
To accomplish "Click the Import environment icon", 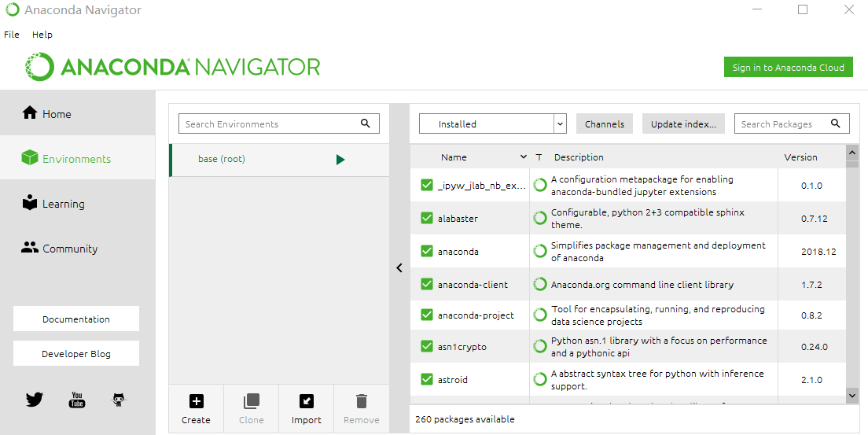I will coord(306,400).
